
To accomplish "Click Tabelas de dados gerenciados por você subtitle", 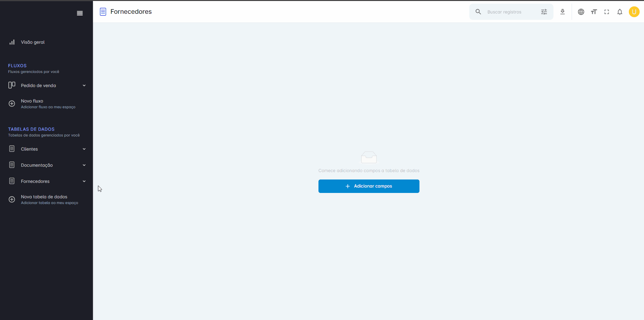I will coord(44,135).
